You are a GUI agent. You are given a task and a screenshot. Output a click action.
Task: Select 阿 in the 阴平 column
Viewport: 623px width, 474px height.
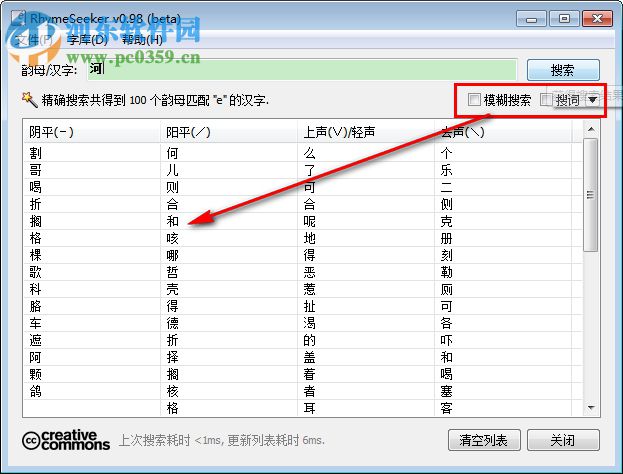(35, 357)
